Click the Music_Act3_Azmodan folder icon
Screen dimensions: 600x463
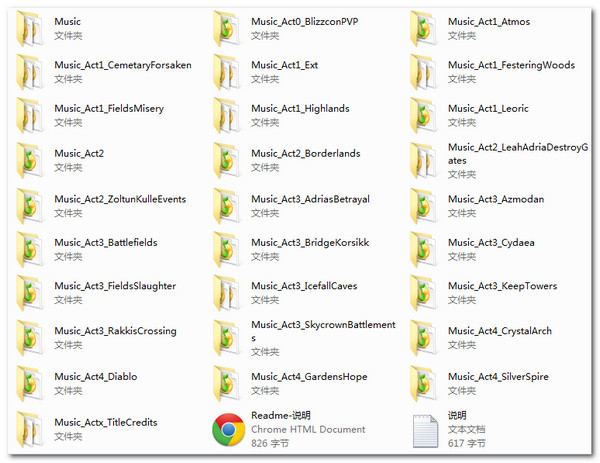[424, 206]
